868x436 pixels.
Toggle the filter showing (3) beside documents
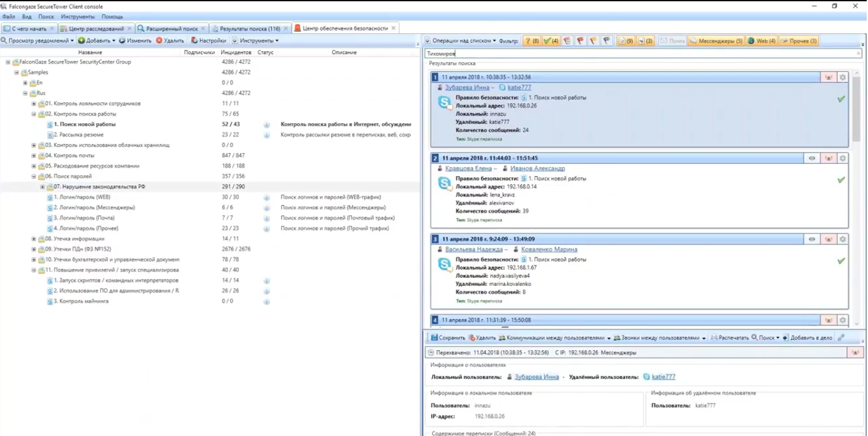click(646, 41)
